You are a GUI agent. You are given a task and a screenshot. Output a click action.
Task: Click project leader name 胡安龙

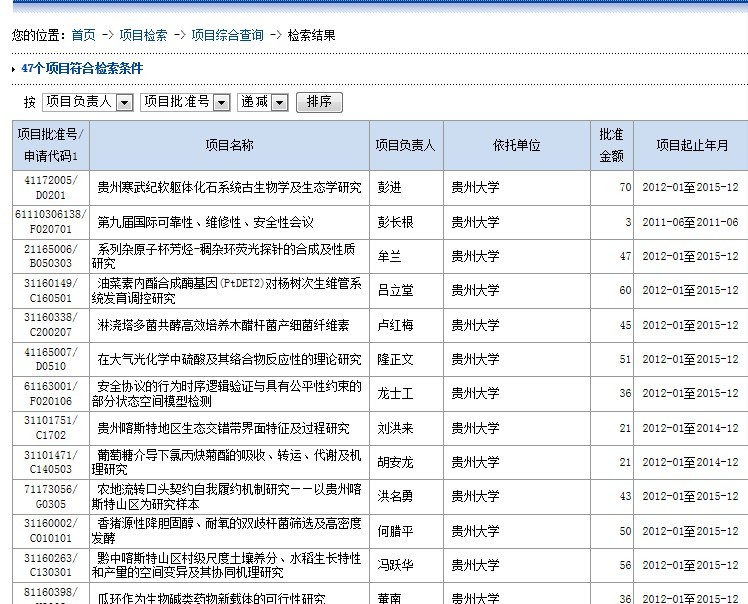coord(395,462)
